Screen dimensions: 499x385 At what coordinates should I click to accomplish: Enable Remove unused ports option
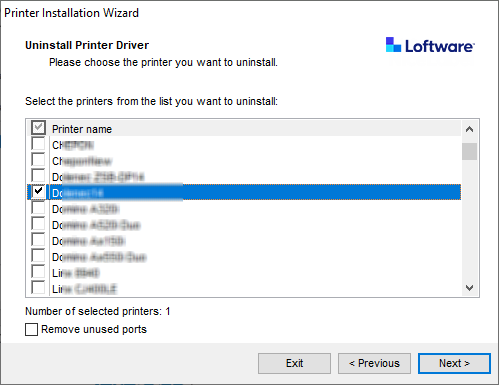pos(31,329)
